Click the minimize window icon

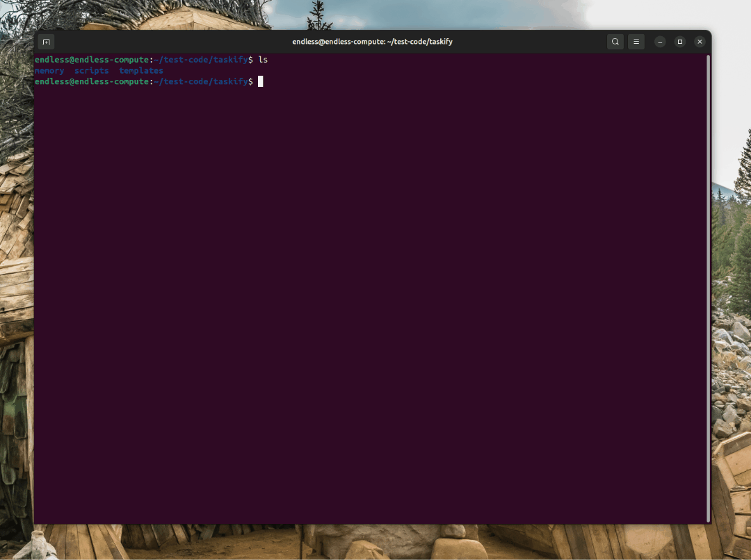point(659,42)
